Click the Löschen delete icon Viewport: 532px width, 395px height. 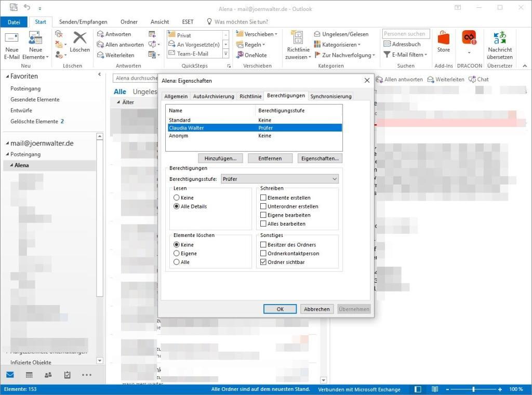(x=79, y=38)
